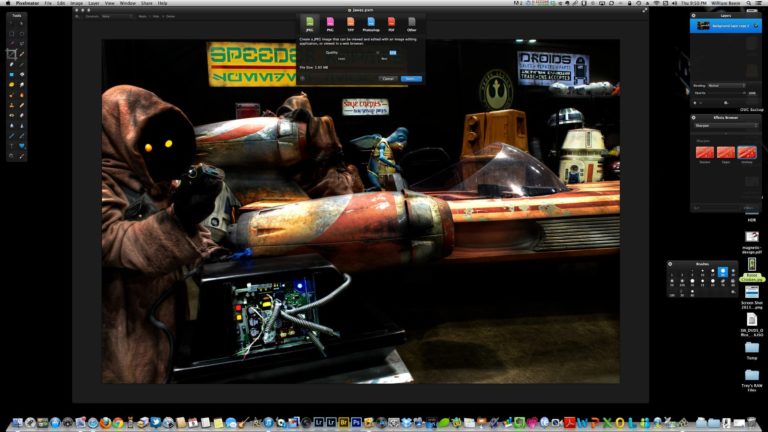Select the blue square Gradient tool
The image size is (768, 432).
coord(12,74)
